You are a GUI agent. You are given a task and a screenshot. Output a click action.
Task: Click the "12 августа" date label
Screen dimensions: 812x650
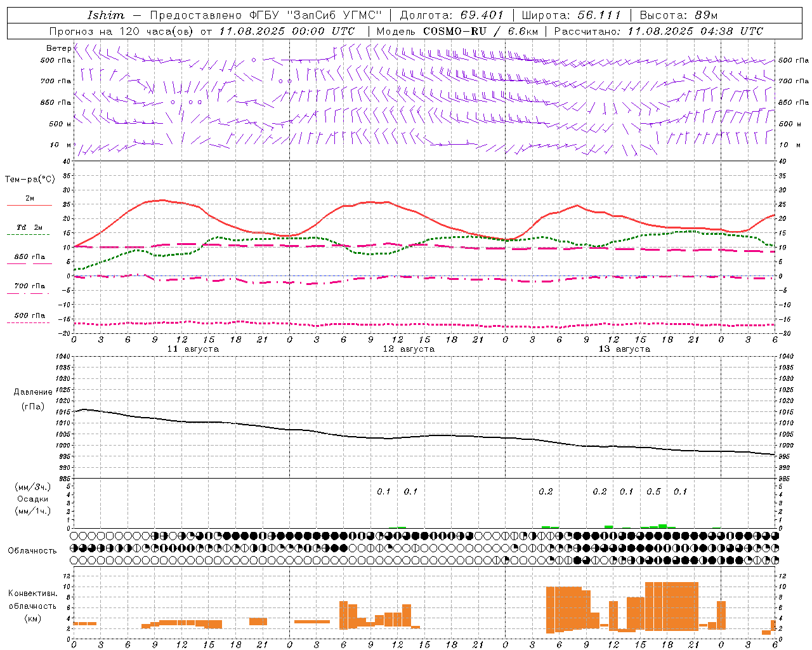click(409, 349)
